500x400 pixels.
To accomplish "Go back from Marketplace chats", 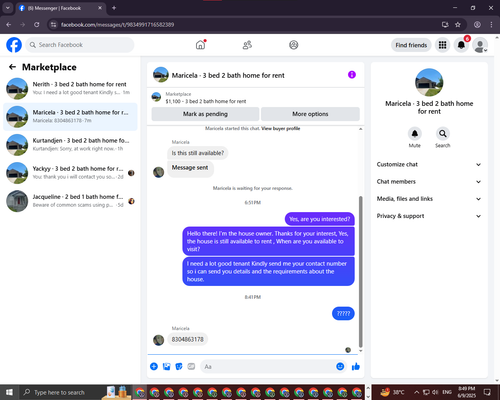I will (x=12, y=67).
